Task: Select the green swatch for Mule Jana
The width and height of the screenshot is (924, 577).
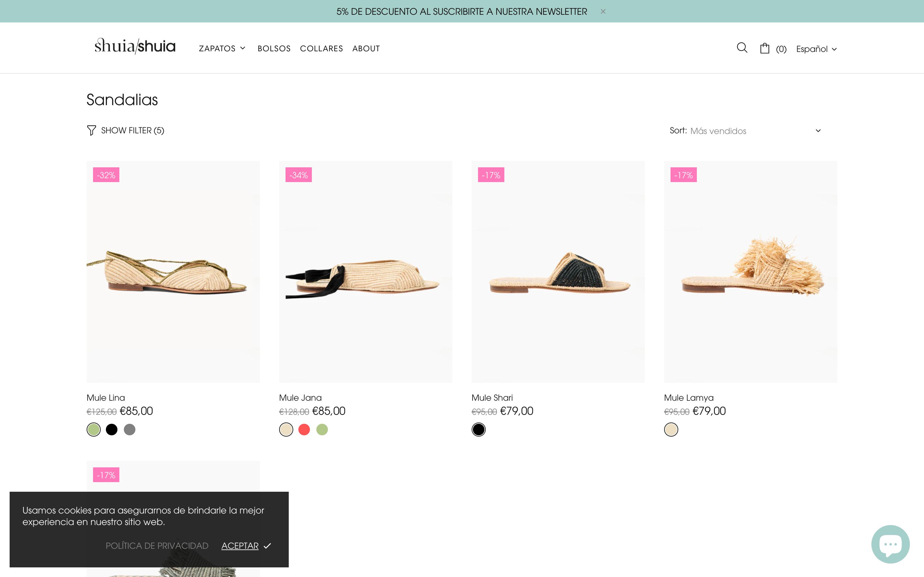Action: click(322, 429)
